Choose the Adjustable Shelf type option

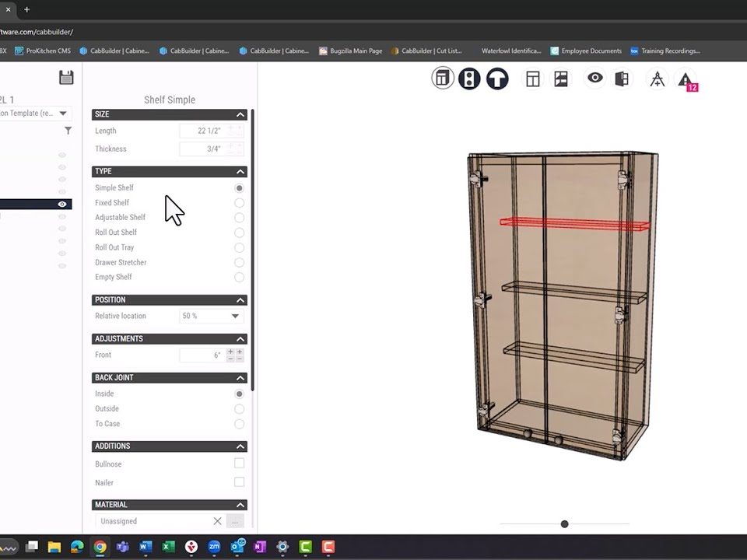[x=239, y=218]
